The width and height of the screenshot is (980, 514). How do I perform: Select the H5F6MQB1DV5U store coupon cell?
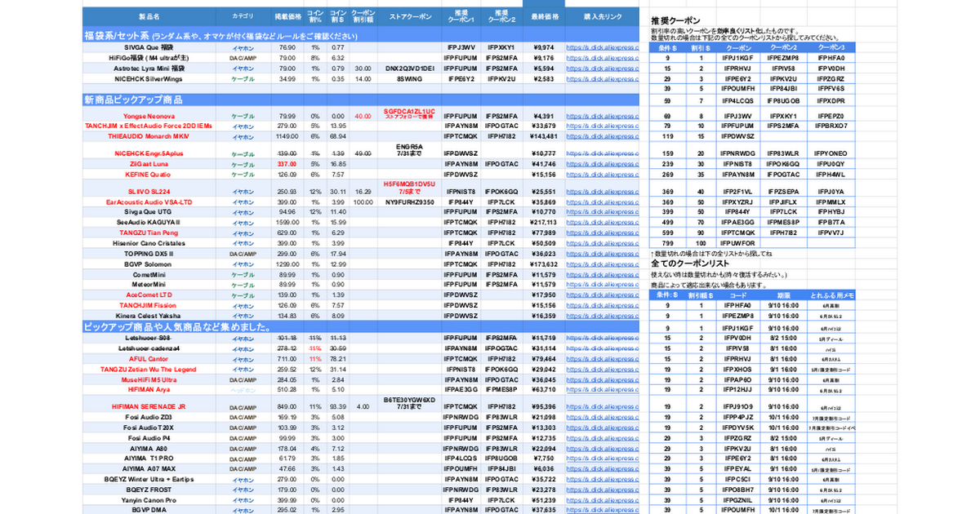[410, 188]
